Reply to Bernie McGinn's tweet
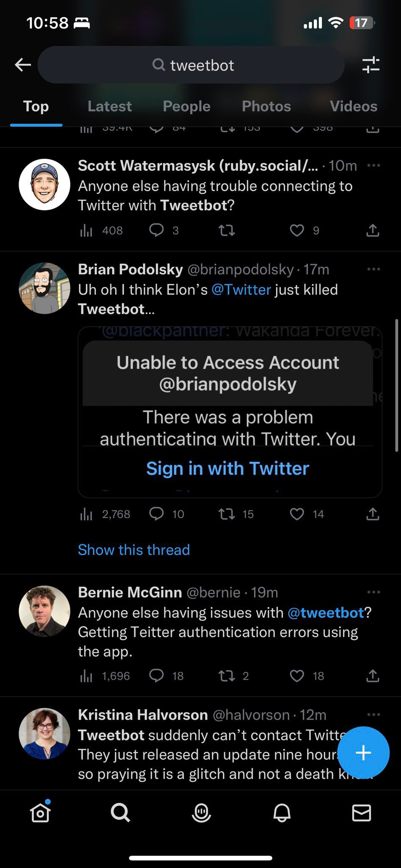The image size is (401, 868). click(156, 676)
